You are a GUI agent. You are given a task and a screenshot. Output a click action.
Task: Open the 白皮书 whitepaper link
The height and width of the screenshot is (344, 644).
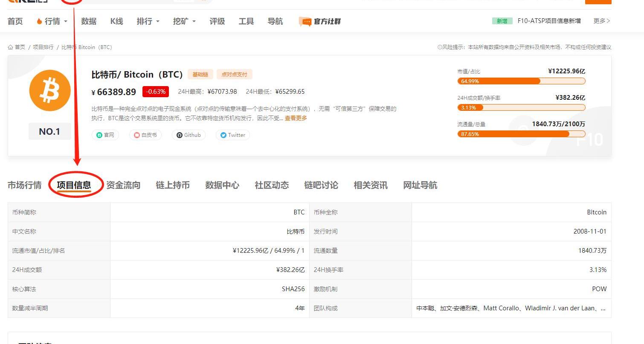click(x=145, y=135)
